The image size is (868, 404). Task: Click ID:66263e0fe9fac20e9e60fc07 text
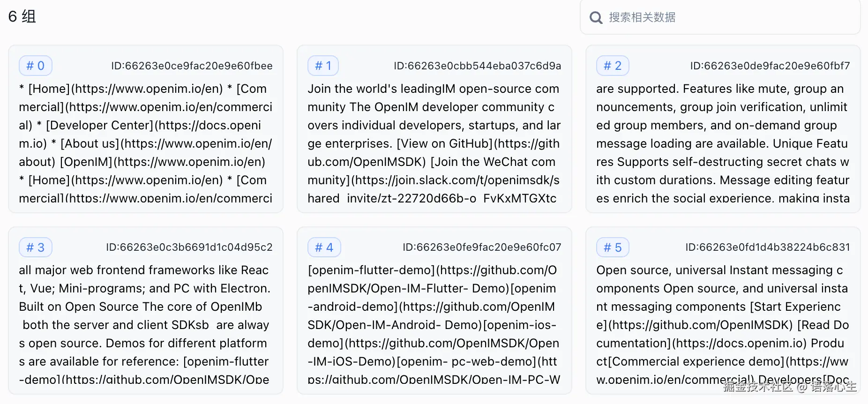coord(482,247)
